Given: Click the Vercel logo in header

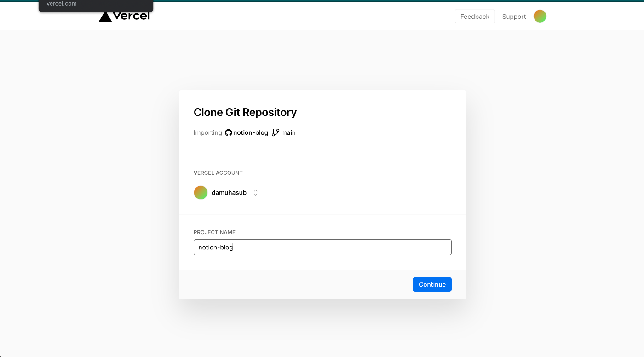Looking at the screenshot, I should point(125,16).
